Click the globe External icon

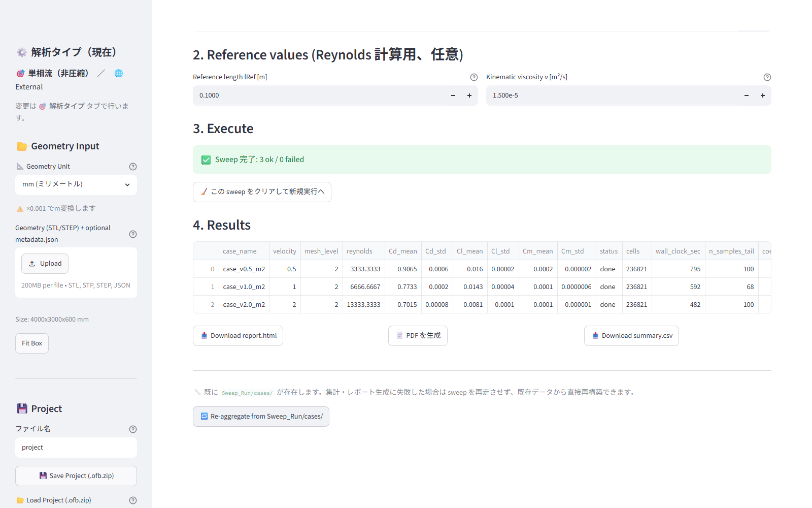pos(119,73)
